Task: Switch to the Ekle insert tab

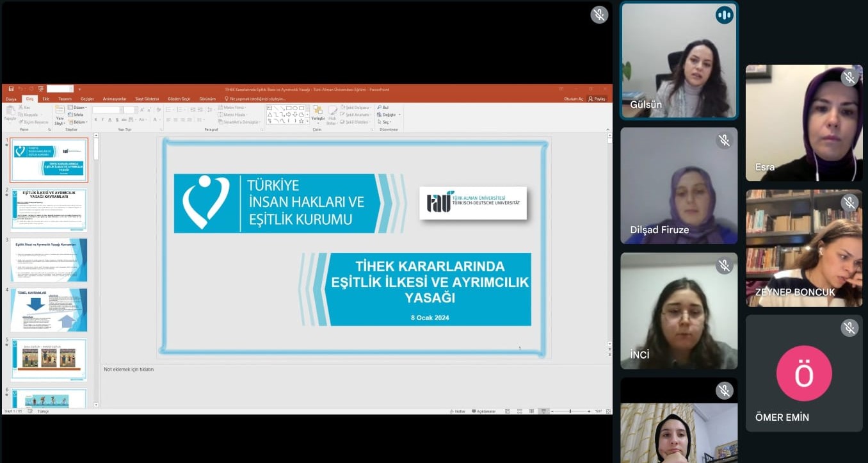Action: 46,99
